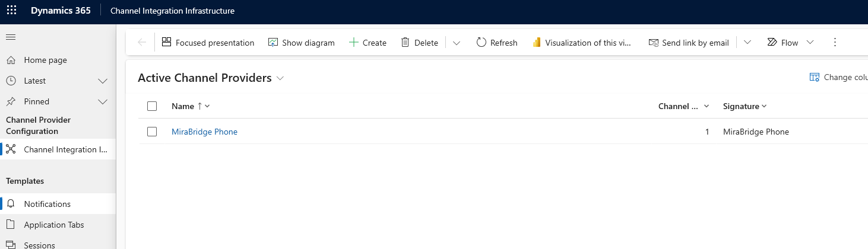Expand the Send link by email dropdown
Viewport: 868px width, 249px height.
pyautogui.click(x=747, y=43)
